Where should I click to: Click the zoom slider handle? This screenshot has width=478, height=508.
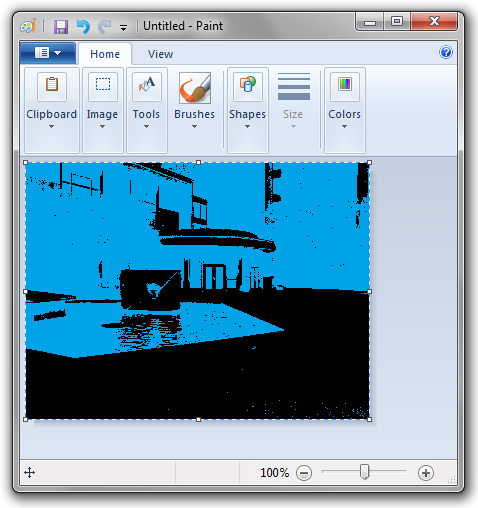tap(365, 472)
